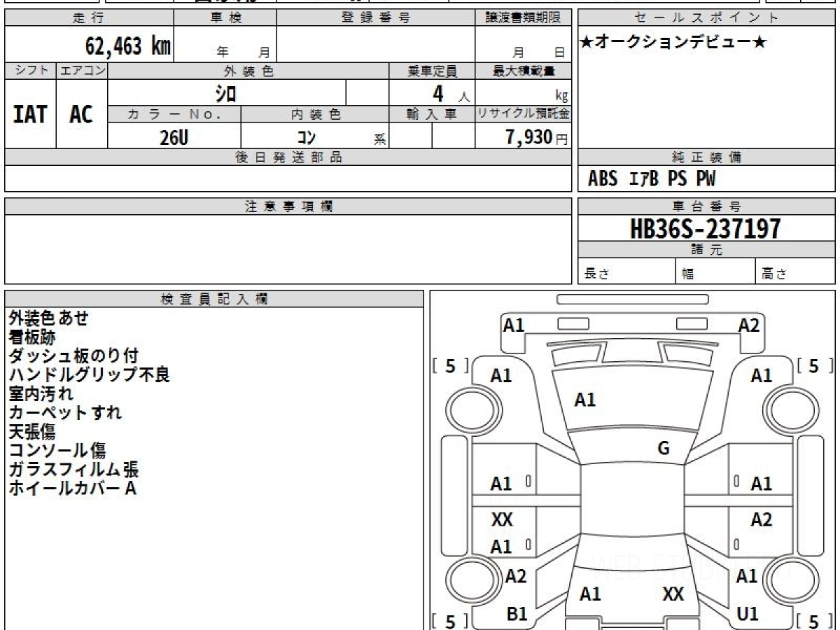Select the 諸元 header
Viewport: 840px width, 630px height.
[706, 250]
